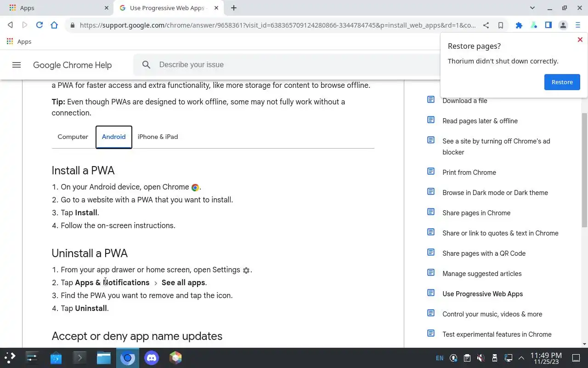Screen dimensions: 588x368
Task: Open the file manager taskbar icon
Action: tap(104, 358)
